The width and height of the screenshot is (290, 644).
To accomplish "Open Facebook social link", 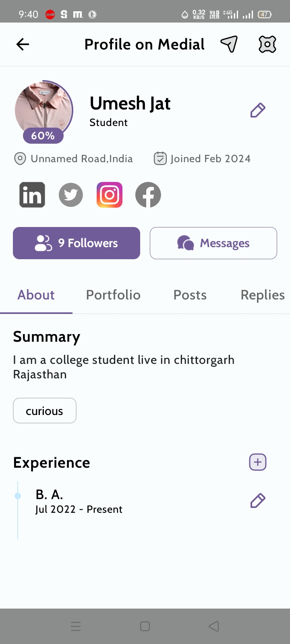I will coord(148,195).
